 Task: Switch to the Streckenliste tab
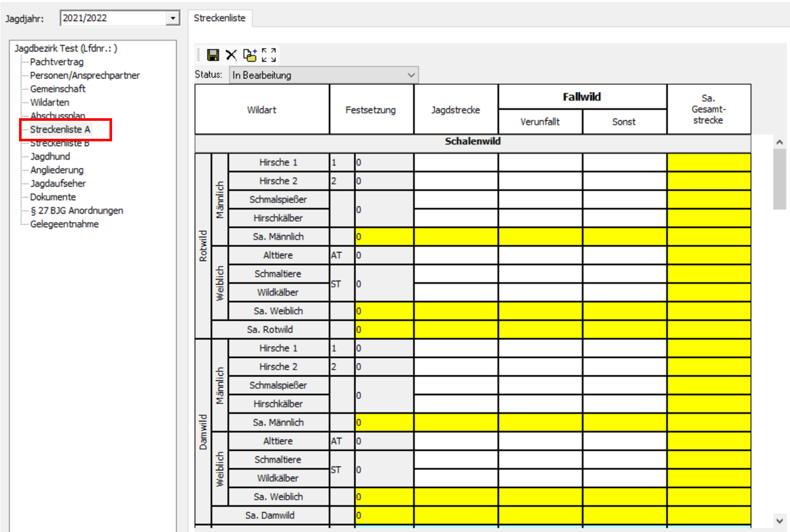tap(219, 18)
